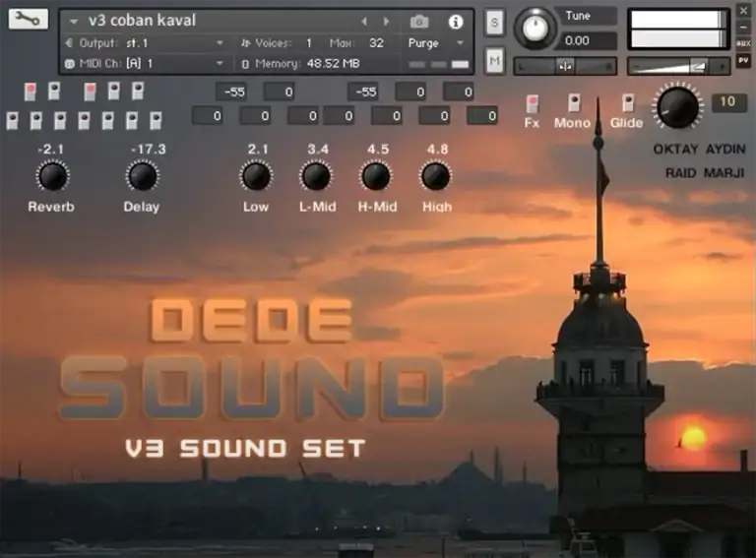
Task: Mute the instrument with M button
Action: point(494,60)
